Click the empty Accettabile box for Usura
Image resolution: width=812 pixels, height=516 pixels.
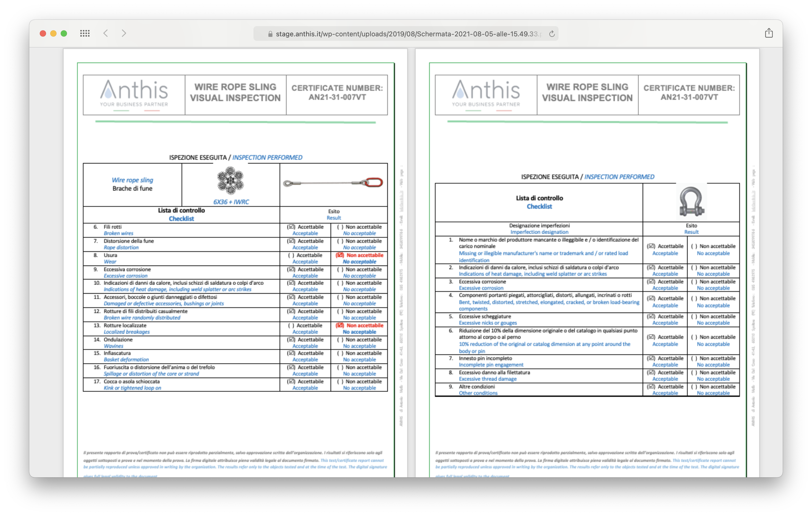[291, 255]
